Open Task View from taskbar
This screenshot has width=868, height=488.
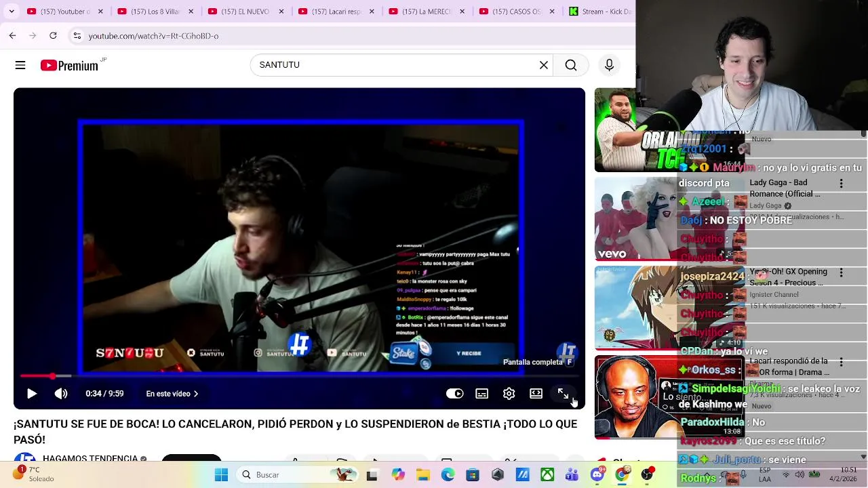[x=372, y=475]
